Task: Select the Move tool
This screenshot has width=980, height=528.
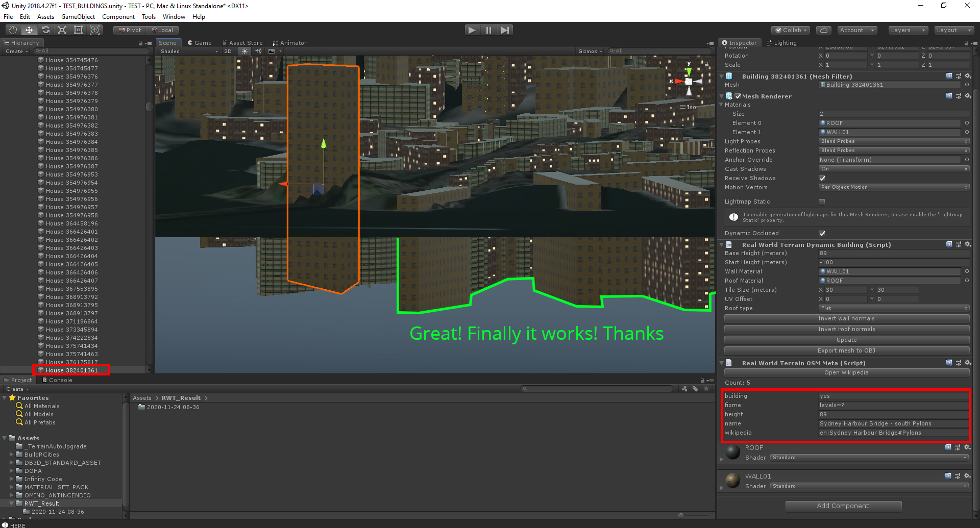Action: click(x=29, y=30)
